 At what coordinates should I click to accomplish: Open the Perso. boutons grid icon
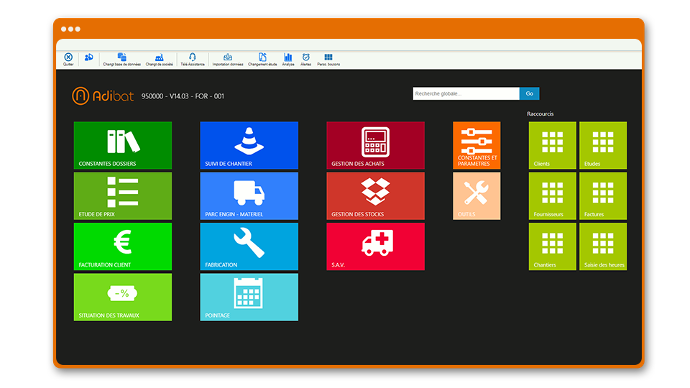coord(328,57)
